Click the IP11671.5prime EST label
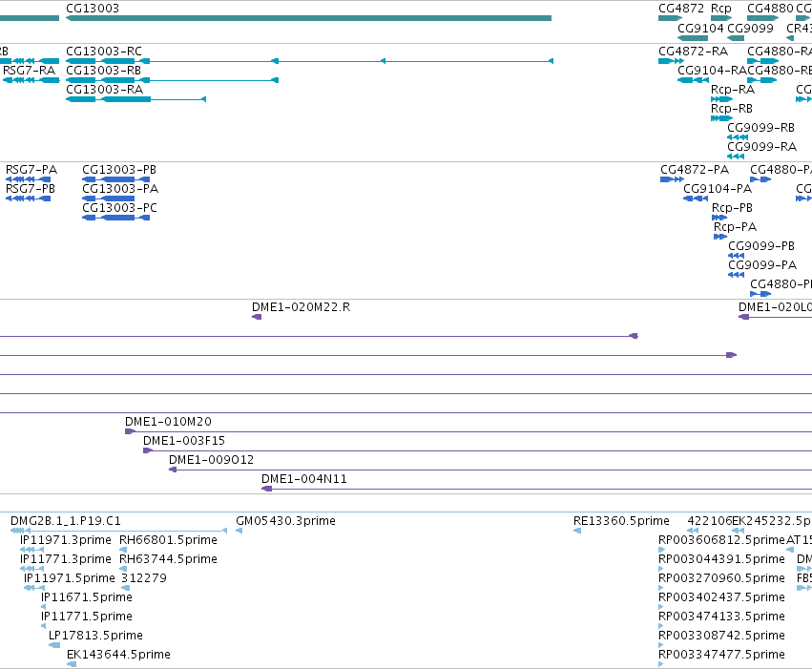 coord(87,598)
